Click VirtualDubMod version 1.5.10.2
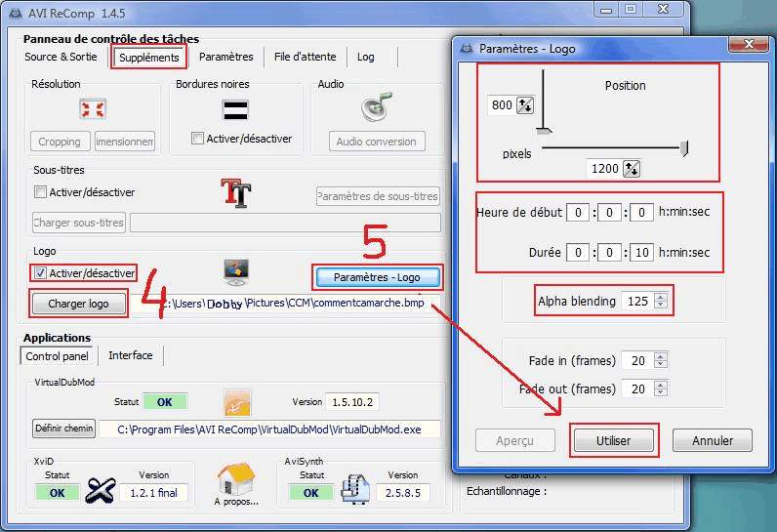777x532 pixels. pyautogui.click(x=352, y=402)
